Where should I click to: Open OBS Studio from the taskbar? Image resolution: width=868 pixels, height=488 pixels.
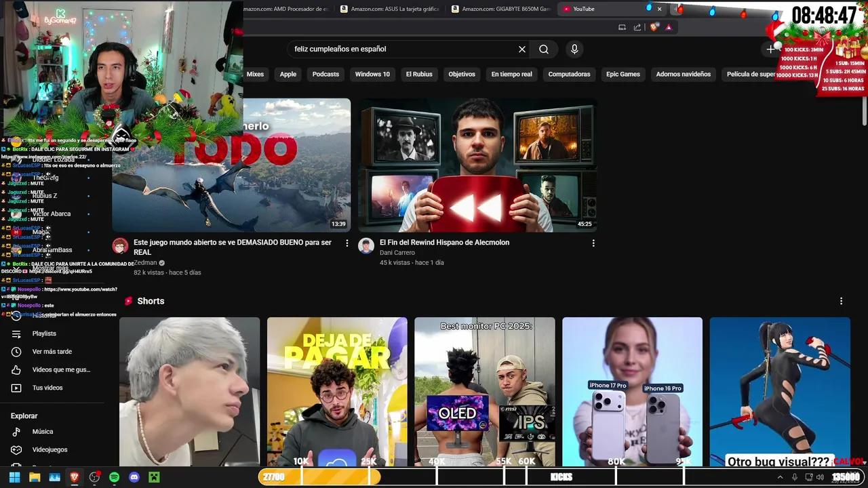coord(94,477)
